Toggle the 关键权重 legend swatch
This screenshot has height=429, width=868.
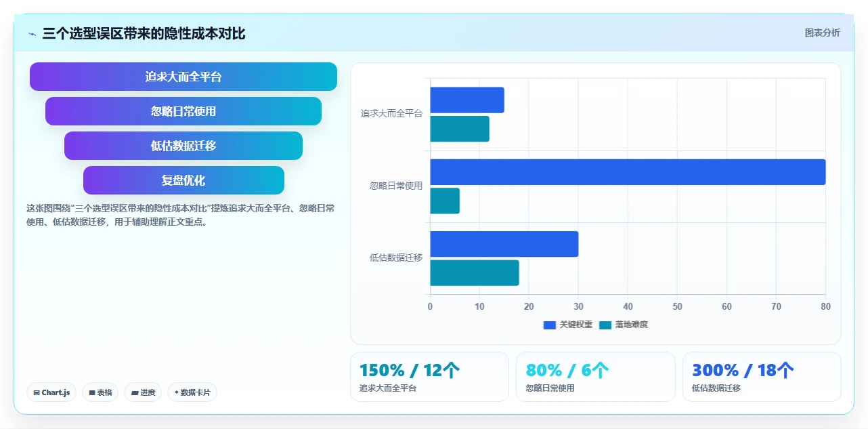coord(550,325)
